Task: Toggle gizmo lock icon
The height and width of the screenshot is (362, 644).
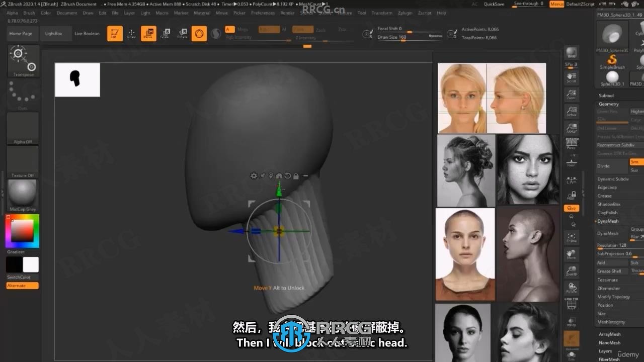Action: click(296, 175)
